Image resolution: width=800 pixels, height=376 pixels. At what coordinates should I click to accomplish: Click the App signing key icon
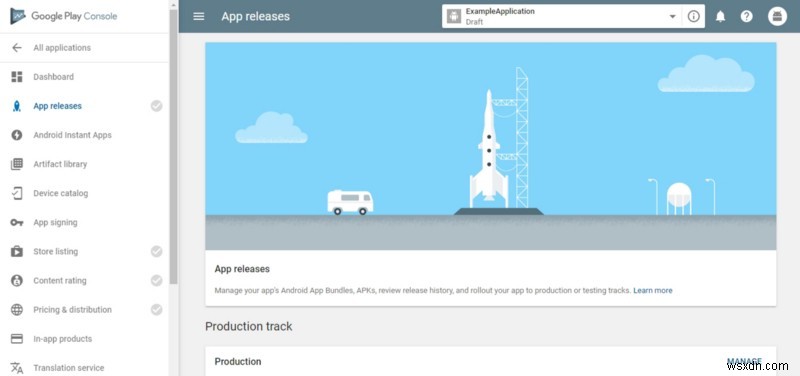click(x=17, y=222)
